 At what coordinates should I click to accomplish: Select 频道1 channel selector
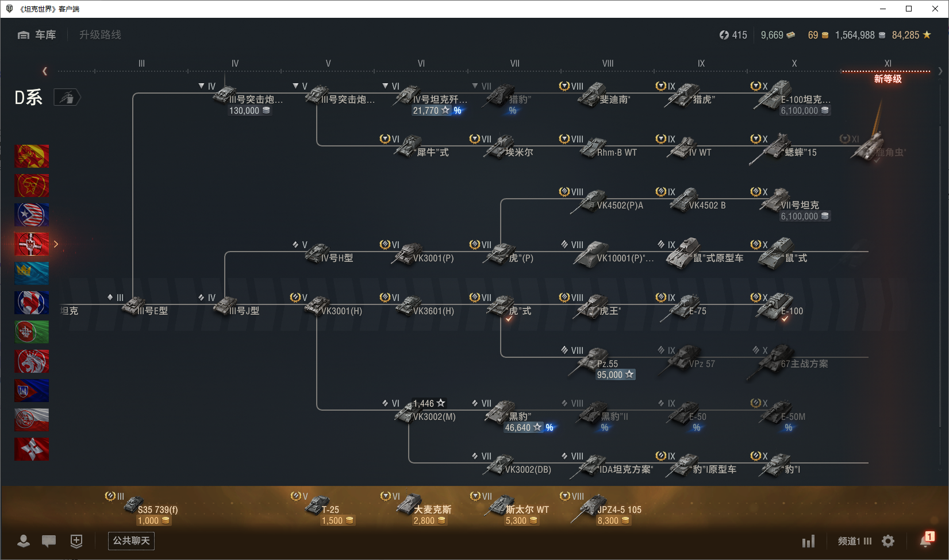(854, 541)
